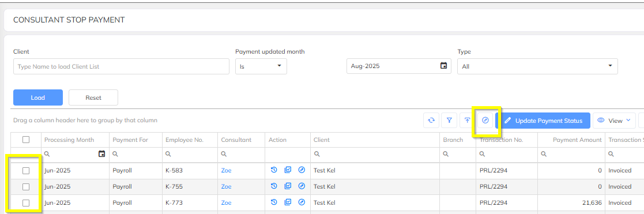
Task: Click the refresh icon in grid toolbar
Action: [431, 121]
